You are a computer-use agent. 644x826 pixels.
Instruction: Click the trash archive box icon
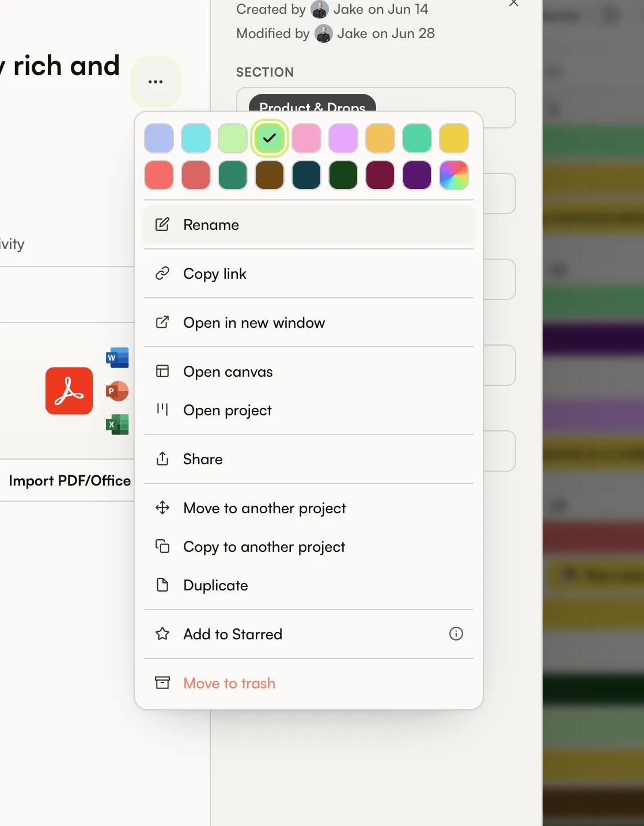[x=162, y=683]
